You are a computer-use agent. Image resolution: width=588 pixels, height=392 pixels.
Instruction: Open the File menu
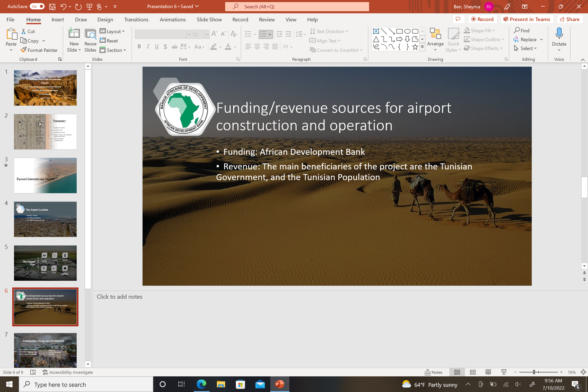coord(10,19)
